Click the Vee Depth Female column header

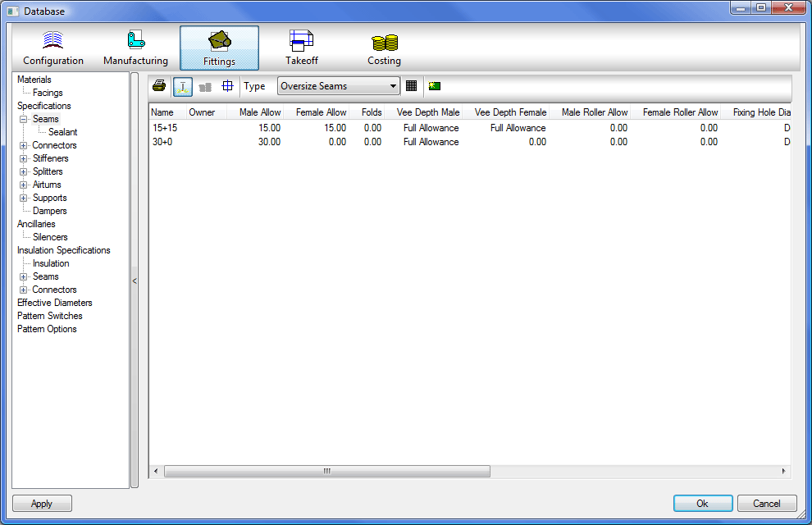pos(505,112)
